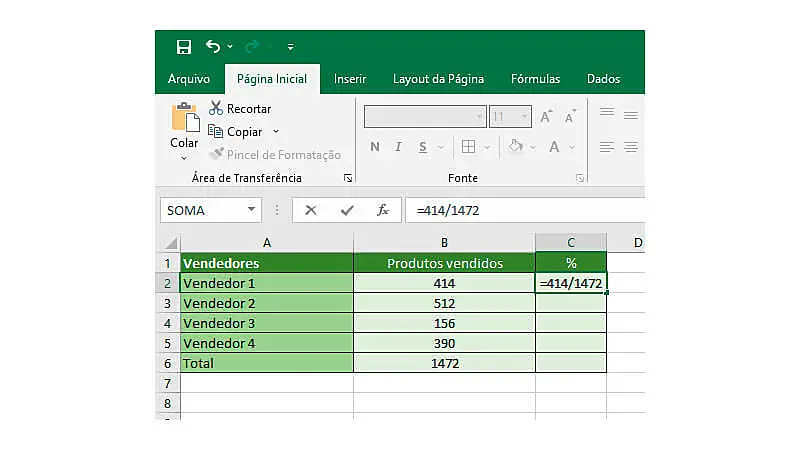Click the total cell with 1472
This screenshot has height=450, width=800.
pyautogui.click(x=444, y=363)
